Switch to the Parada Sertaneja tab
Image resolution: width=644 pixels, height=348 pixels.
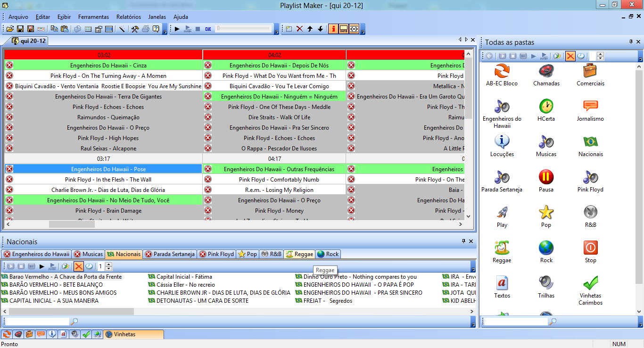tap(170, 254)
